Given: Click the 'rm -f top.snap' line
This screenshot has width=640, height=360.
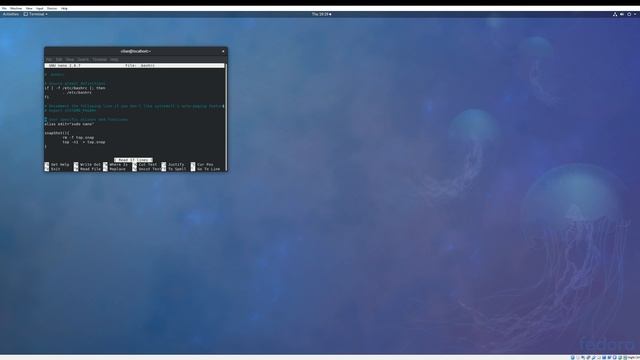Looking at the screenshot, I should 78,138.
